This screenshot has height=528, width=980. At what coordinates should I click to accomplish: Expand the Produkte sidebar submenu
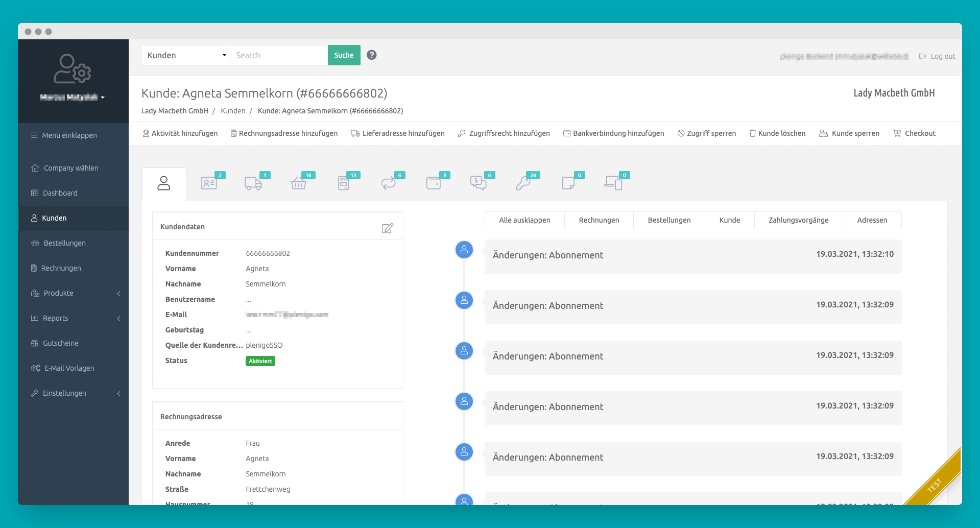point(73,293)
